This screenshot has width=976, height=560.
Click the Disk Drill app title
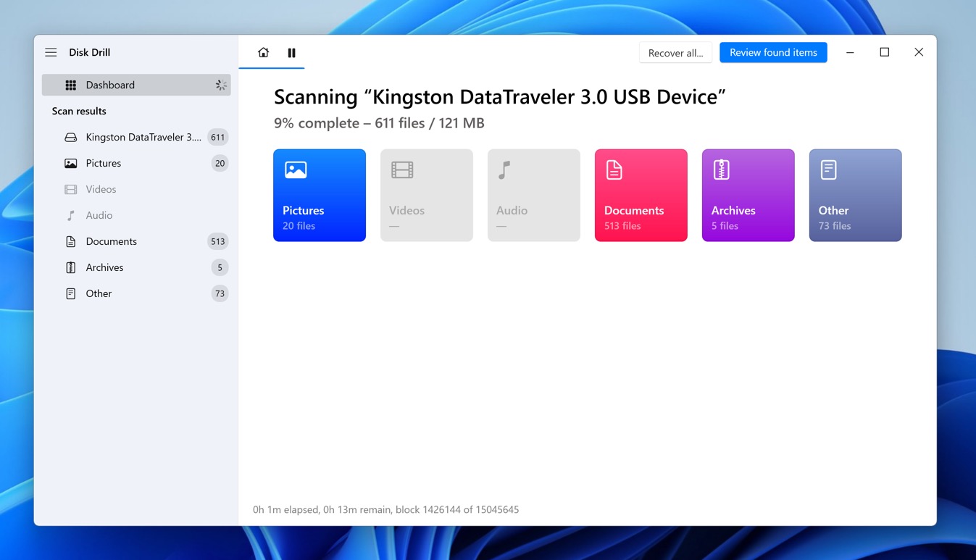point(90,52)
